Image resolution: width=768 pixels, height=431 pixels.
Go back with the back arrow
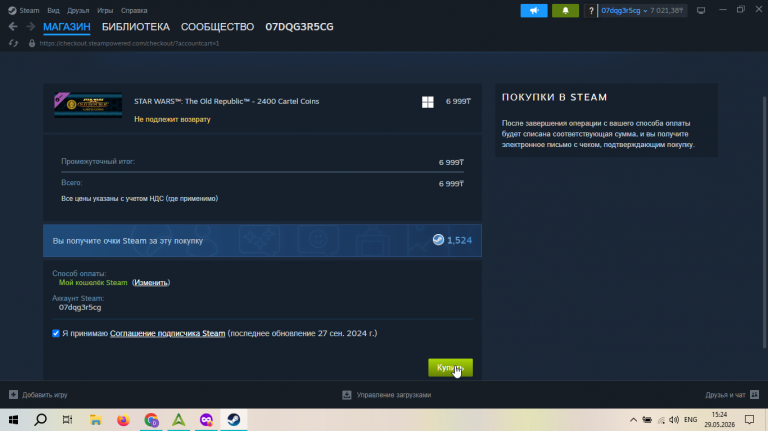[13, 26]
